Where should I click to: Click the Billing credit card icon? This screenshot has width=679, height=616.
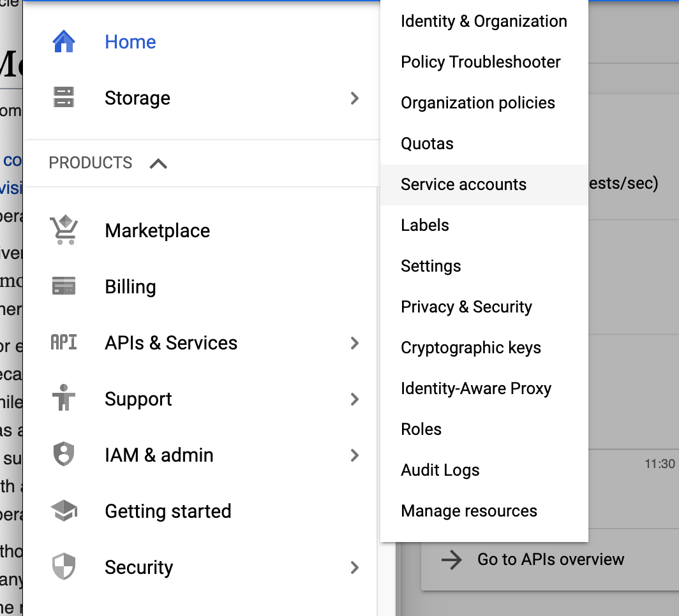pyautogui.click(x=64, y=286)
